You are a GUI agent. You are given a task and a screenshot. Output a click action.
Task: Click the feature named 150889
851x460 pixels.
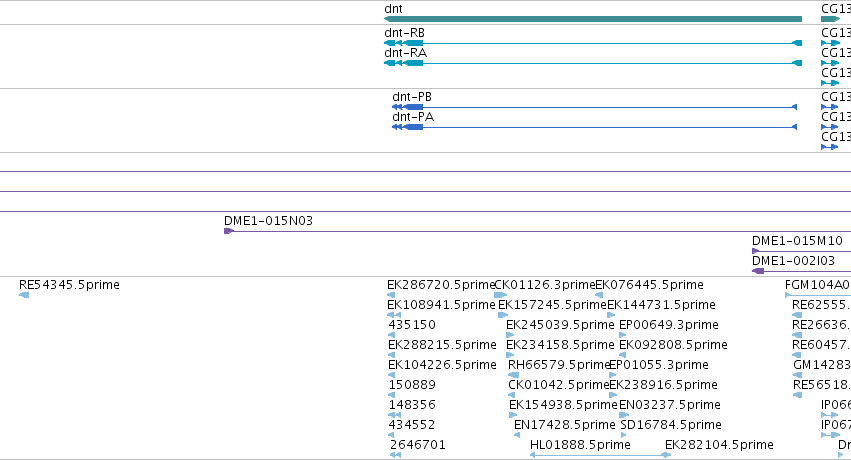412,385
